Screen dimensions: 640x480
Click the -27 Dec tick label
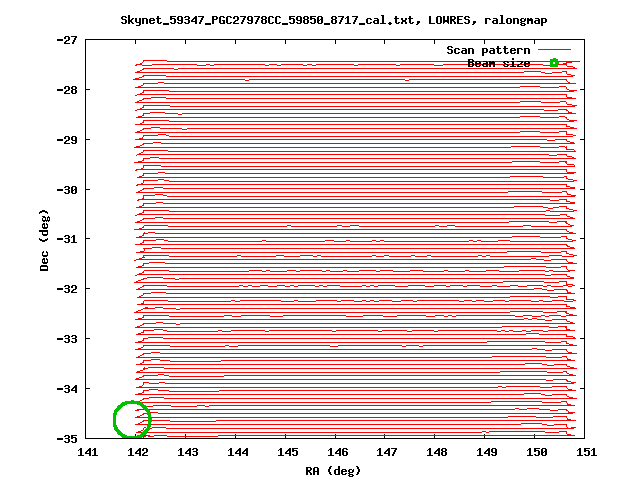point(67,40)
